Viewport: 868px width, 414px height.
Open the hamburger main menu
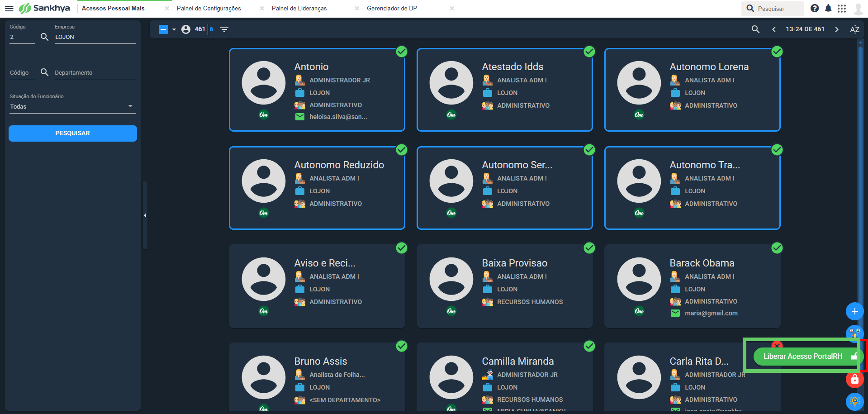(9, 9)
